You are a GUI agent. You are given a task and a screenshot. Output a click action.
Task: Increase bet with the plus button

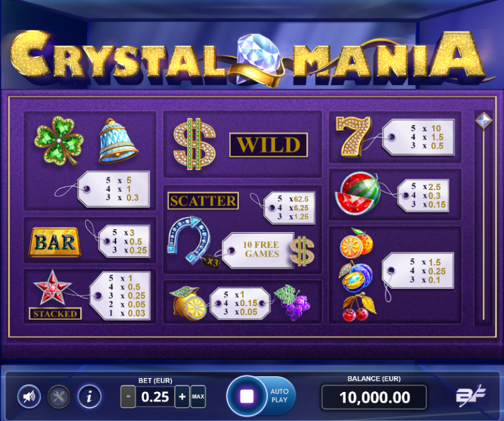(182, 396)
